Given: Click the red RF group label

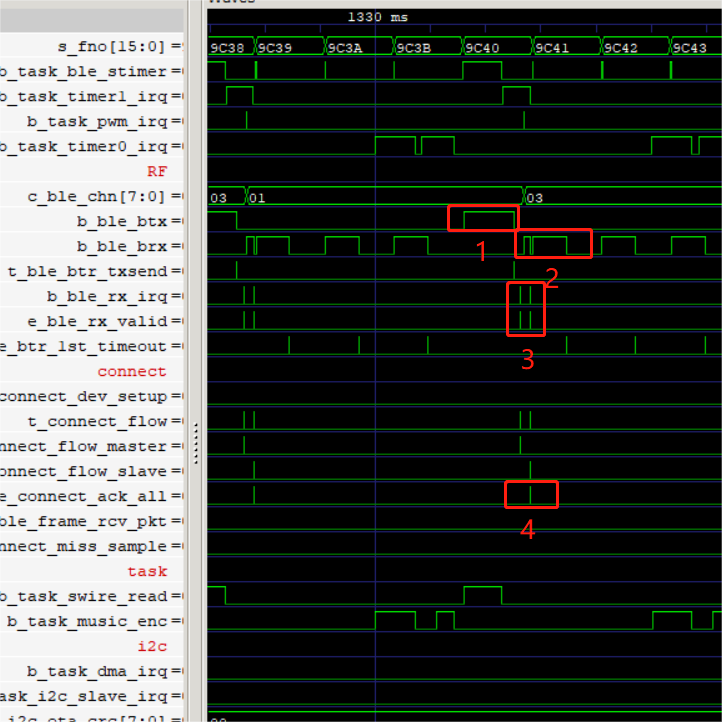Looking at the screenshot, I should point(157,171).
